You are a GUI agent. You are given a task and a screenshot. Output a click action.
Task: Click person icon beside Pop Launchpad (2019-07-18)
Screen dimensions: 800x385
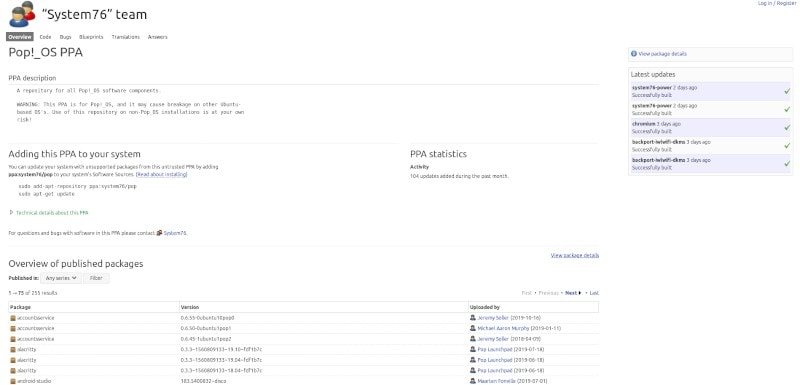tap(473, 349)
